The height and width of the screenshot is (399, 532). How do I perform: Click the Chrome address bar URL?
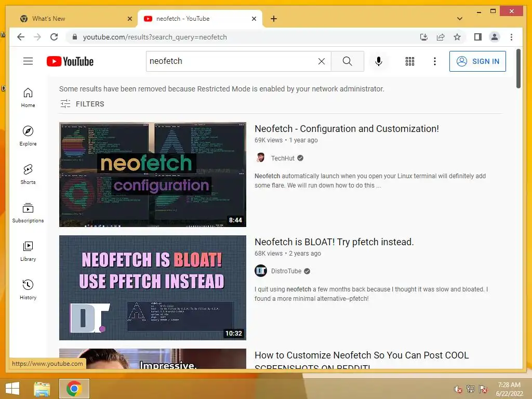pos(155,37)
